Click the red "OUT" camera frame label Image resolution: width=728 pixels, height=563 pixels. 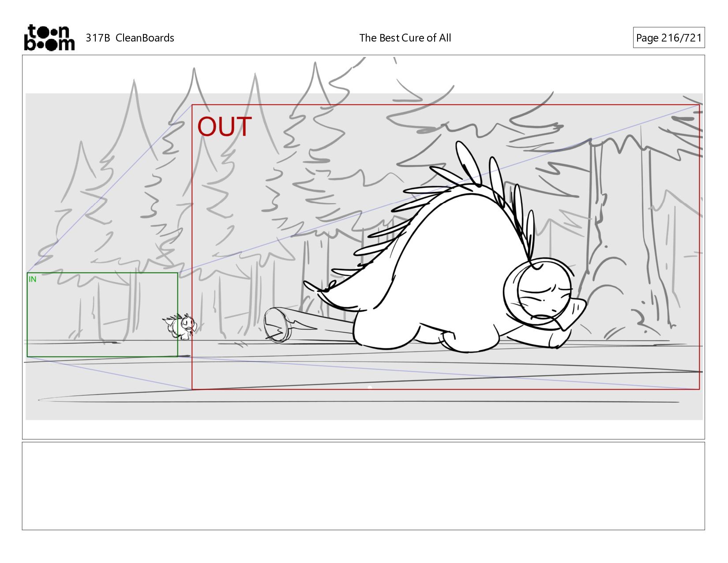tap(225, 127)
